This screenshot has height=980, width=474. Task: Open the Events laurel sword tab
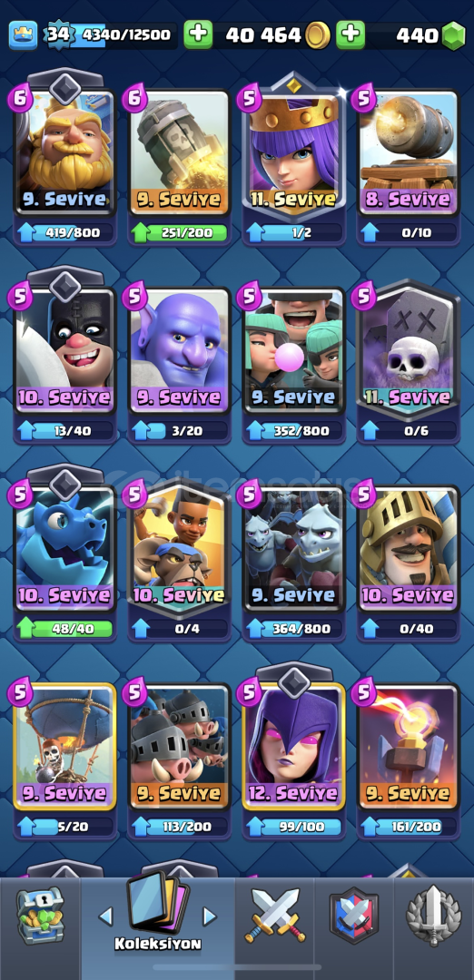(x=433, y=915)
